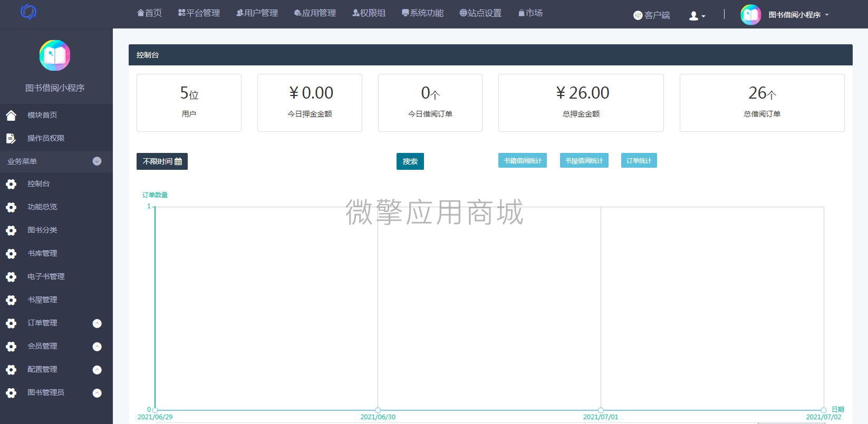This screenshot has width=868, height=424.
Task: Expand the 配置管理 submenu arrow
Action: (97, 370)
